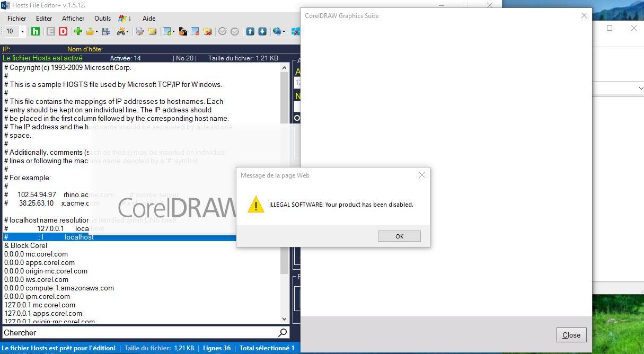Open the Editer menu

pyautogui.click(x=44, y=19)
